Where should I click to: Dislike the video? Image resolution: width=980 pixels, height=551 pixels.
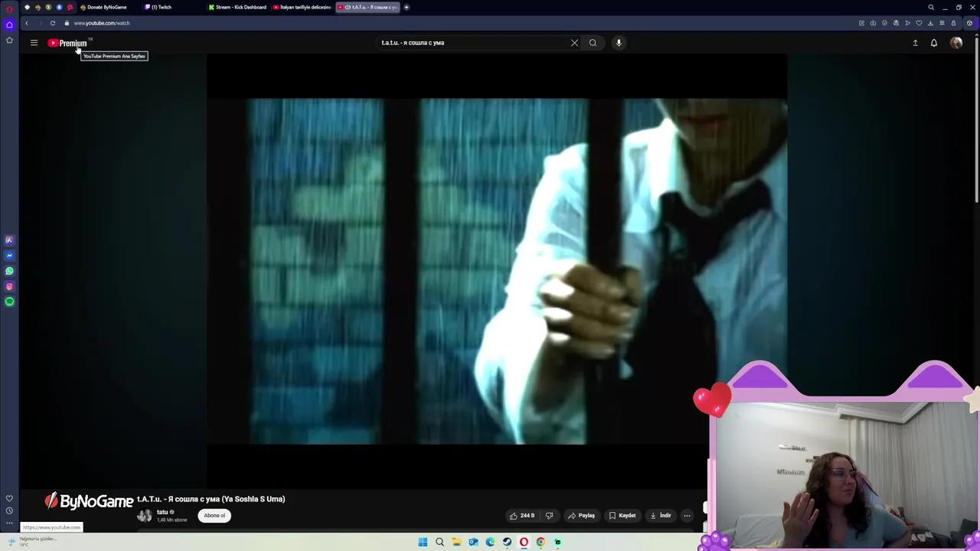(549, 516)
